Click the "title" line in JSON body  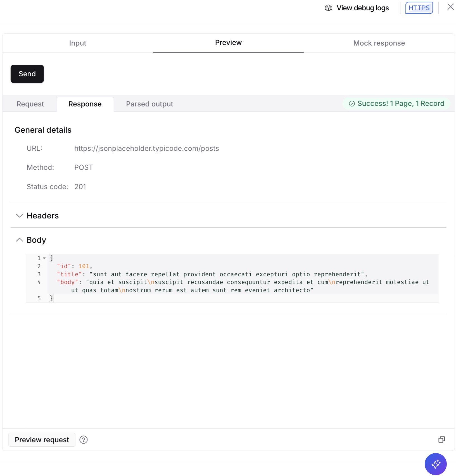click(212, 274)
